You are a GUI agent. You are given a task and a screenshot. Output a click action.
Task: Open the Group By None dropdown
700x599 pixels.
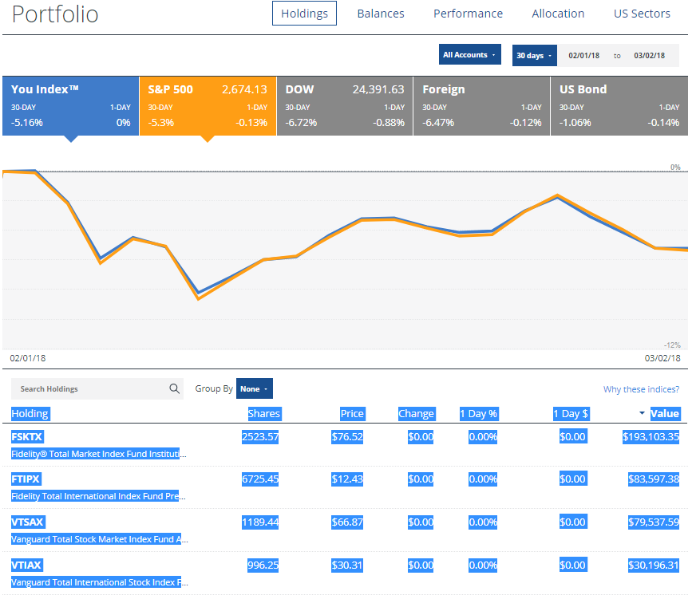click(254, 388)
